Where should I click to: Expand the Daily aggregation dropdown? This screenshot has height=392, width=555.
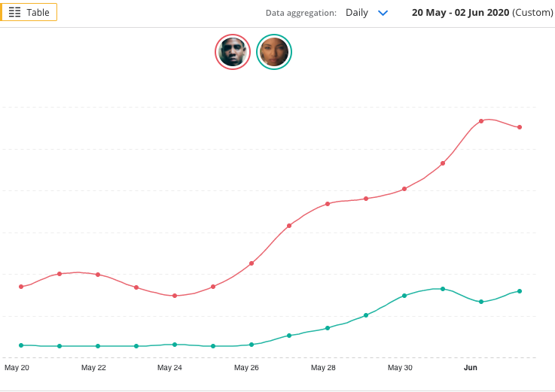pyautogui.click(x=367, y=13)
